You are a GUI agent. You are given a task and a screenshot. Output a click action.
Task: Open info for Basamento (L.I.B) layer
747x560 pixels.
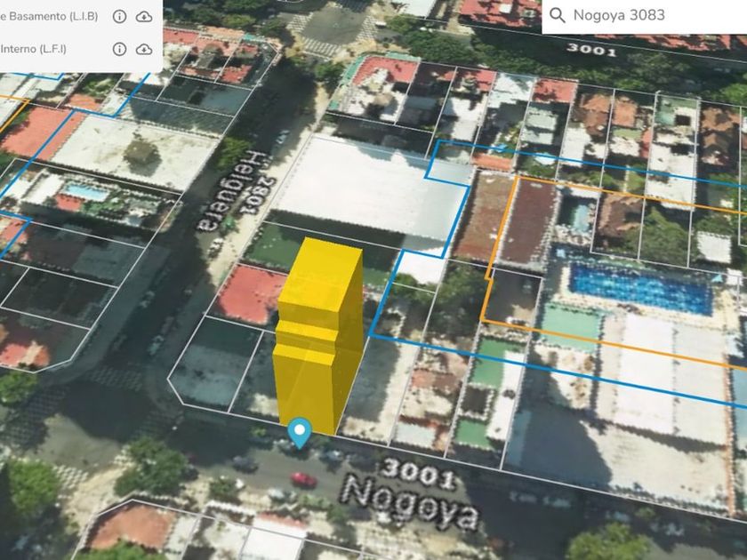coord(119,17)
